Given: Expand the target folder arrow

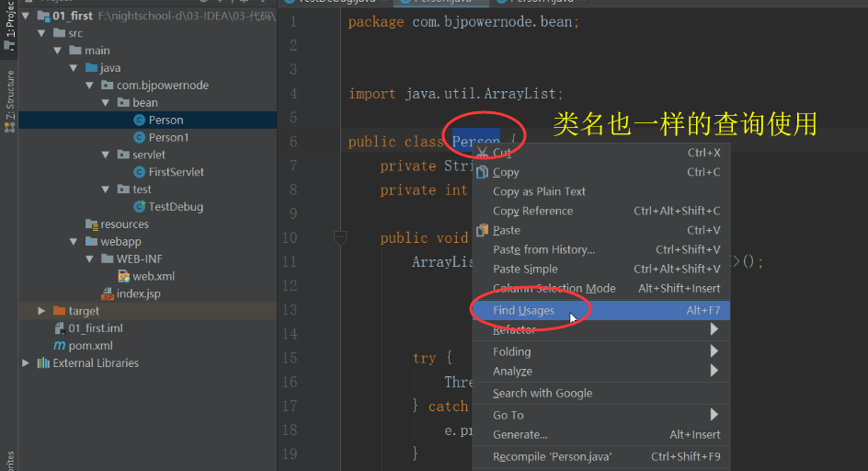Looking at the screenshot, I should [41, 311].
